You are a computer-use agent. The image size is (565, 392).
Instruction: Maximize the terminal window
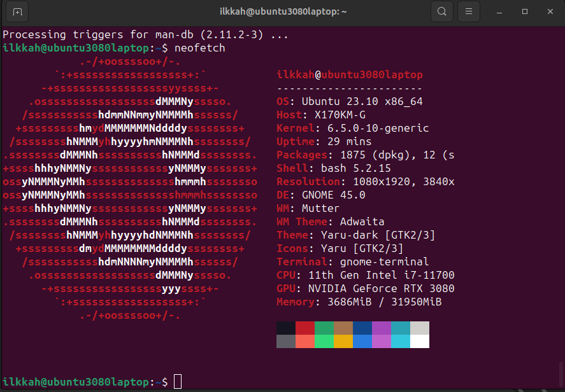point(525,11)
